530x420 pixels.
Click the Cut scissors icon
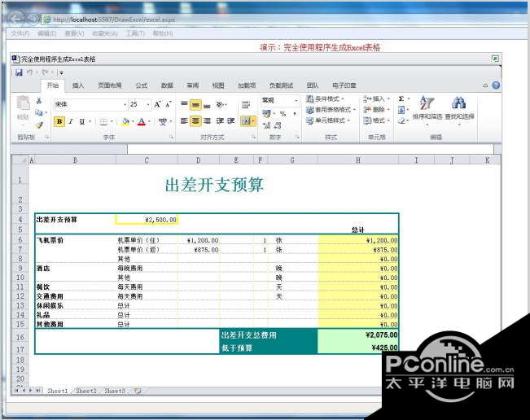tap(39, 101)
